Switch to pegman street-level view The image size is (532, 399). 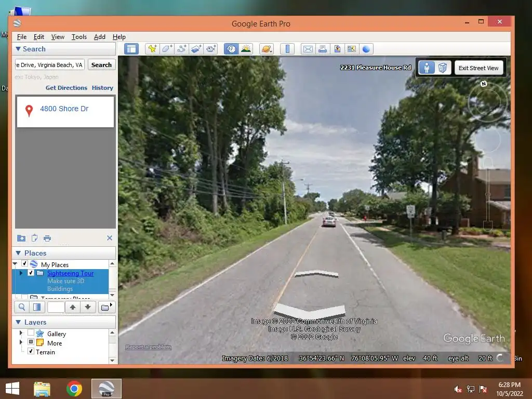click(x=427, y=68)
